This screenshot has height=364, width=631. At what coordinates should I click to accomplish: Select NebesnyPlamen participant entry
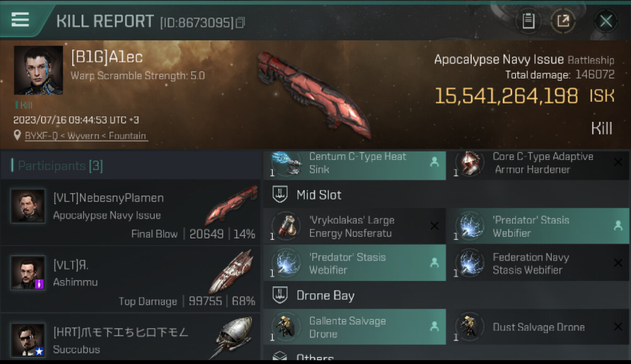(x=131, y=213)
